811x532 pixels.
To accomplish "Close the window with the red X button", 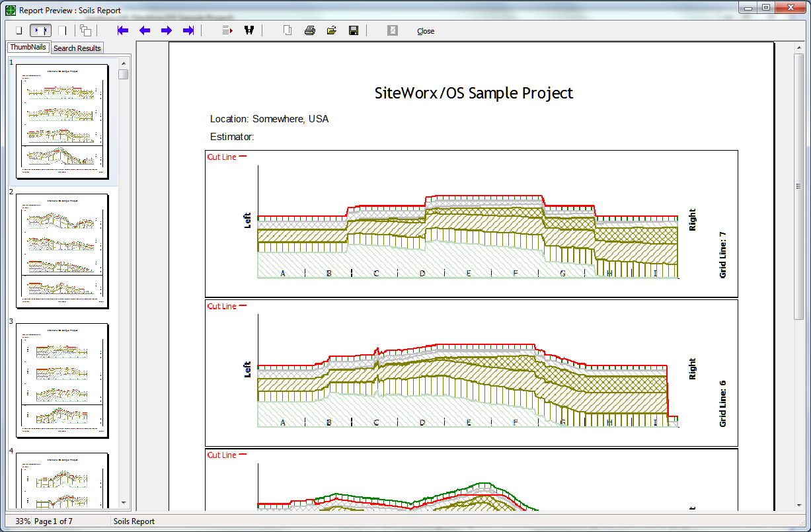I will point(791,8).
